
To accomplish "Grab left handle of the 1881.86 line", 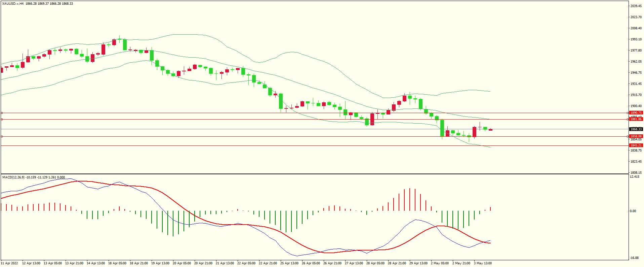I will pos(2,119).
